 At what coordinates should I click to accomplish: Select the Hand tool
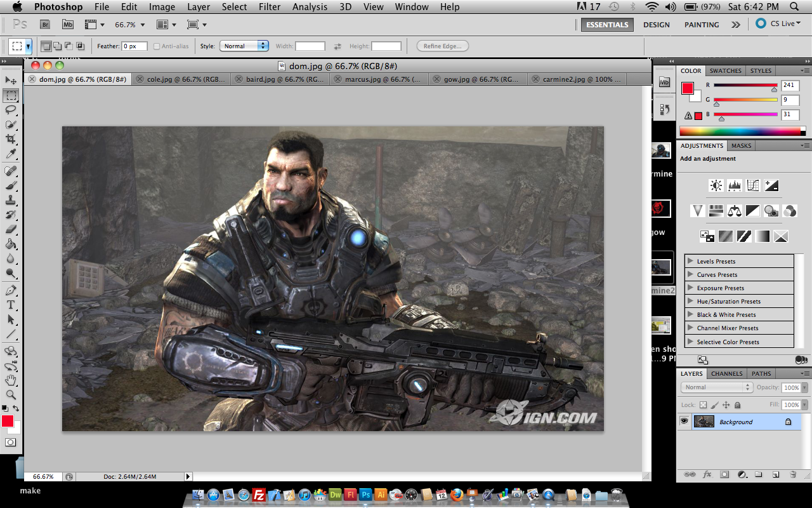pyautogui.click(x=11, y=381)
